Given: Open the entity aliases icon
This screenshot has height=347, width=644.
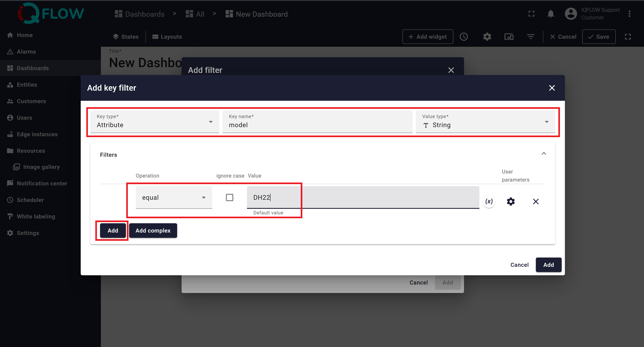Looking at the screenshot, I should pos(509,37).
